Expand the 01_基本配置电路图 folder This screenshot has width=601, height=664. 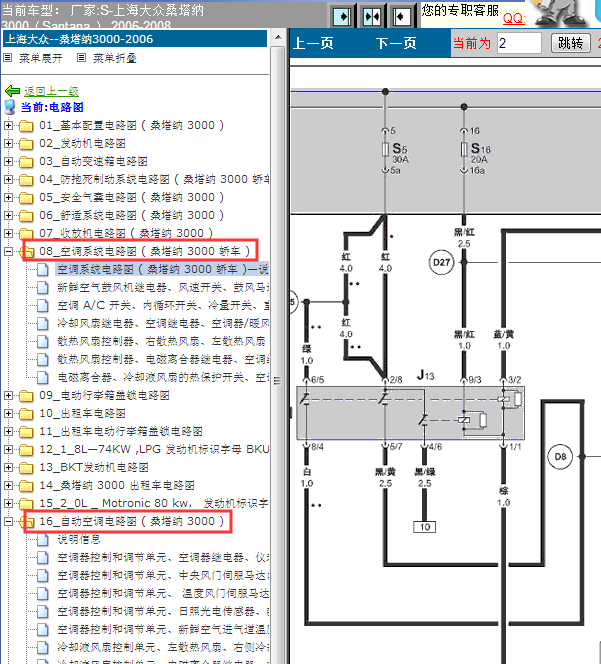pyautogui.click(x=8, y=125)
